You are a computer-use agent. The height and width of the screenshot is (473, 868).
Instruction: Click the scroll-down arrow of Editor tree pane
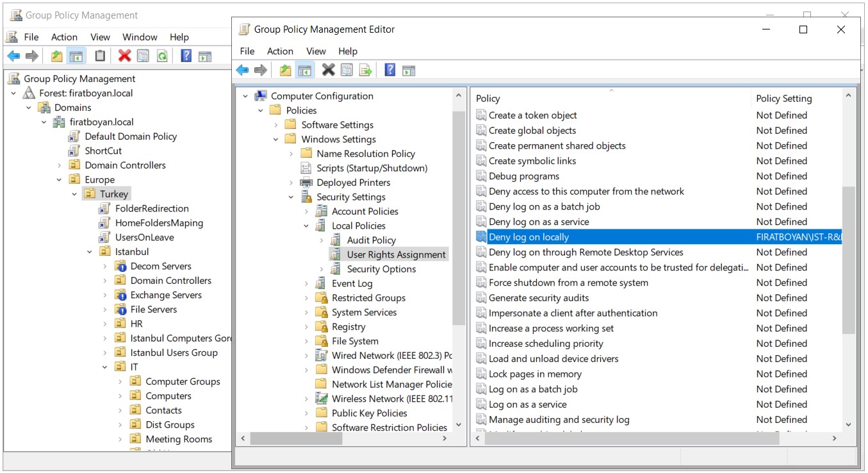(x=458, y=424)
